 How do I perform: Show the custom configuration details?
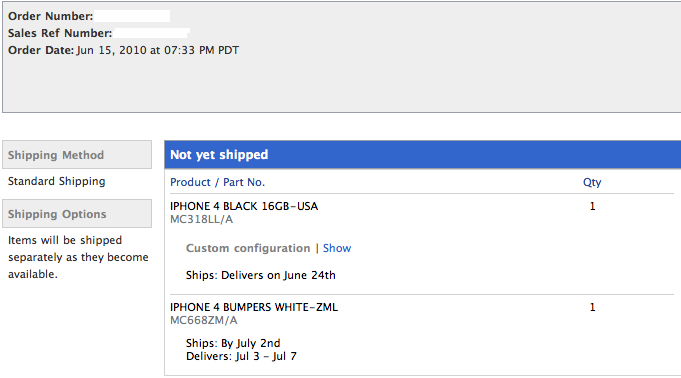coord(337,248)
